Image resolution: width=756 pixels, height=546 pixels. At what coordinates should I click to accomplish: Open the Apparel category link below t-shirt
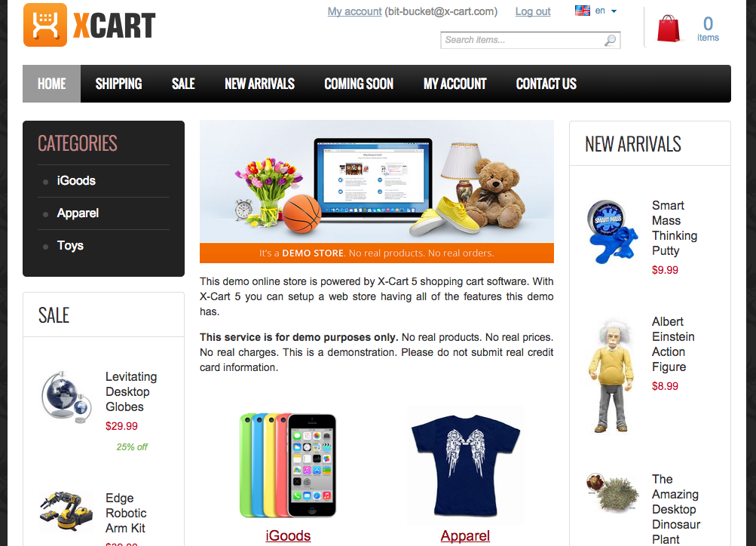click(x=465, y=536)
